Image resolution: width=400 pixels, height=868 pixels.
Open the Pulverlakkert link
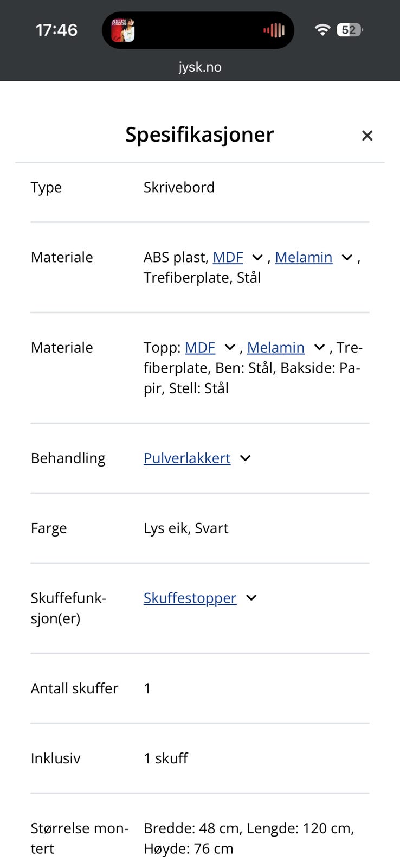(187, 458)
